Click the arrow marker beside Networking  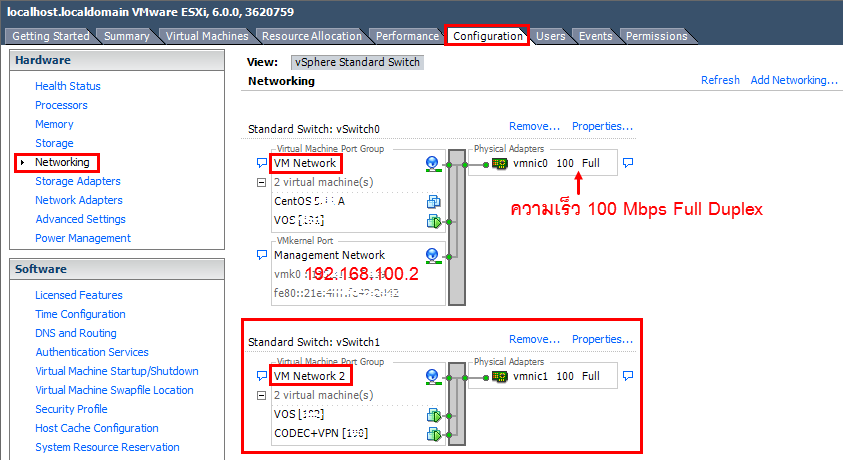pyautogui.click(x=23, y=162)
